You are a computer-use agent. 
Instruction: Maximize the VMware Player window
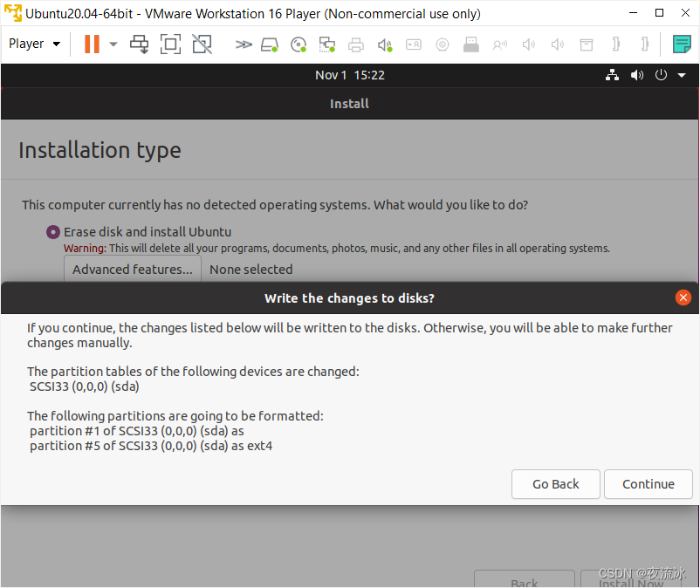pyautogui.click(x=659, y=13)
